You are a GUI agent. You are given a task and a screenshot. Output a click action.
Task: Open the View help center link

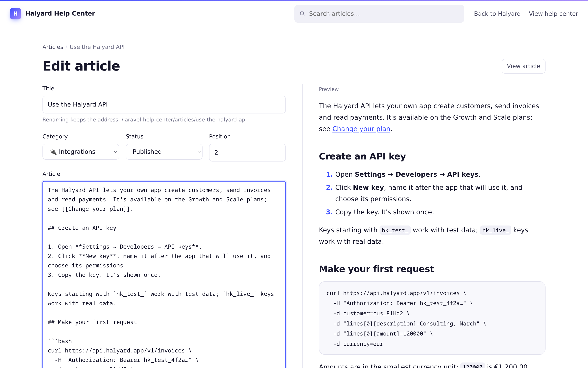click(553, 14)
